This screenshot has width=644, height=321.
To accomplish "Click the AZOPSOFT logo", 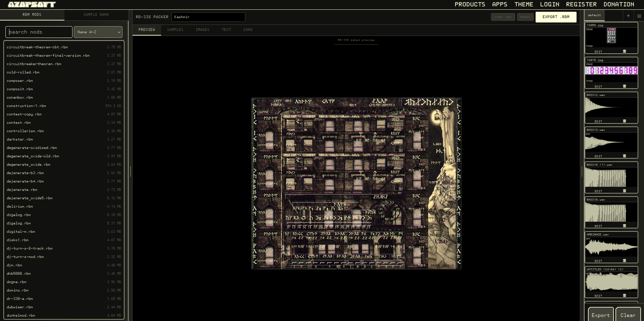I will [x=32, y=5].
